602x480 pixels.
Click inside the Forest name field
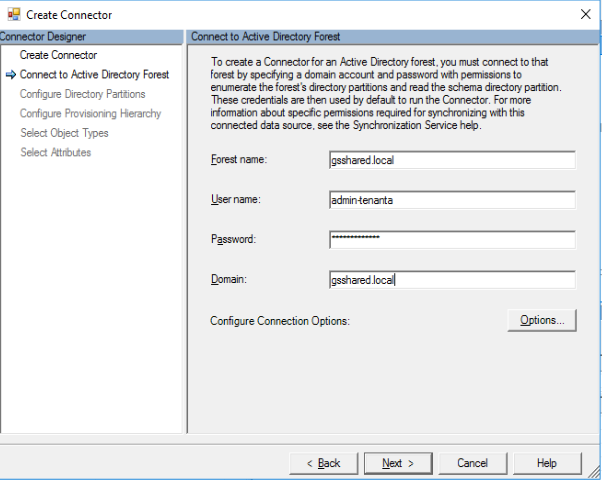[451, 160]
